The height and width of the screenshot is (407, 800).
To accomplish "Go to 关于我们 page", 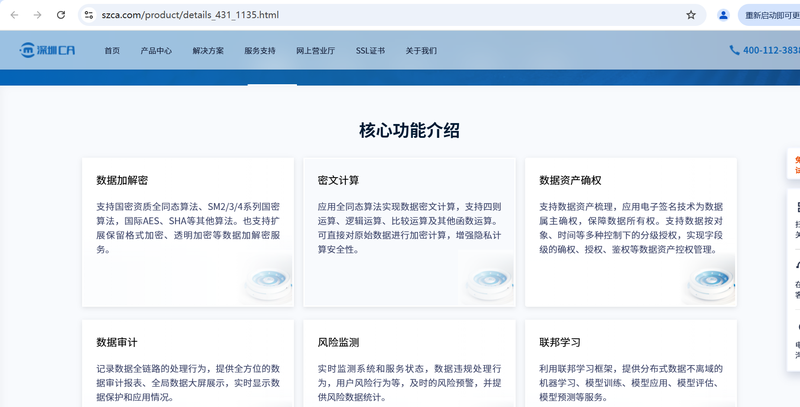I will (421, 50).
